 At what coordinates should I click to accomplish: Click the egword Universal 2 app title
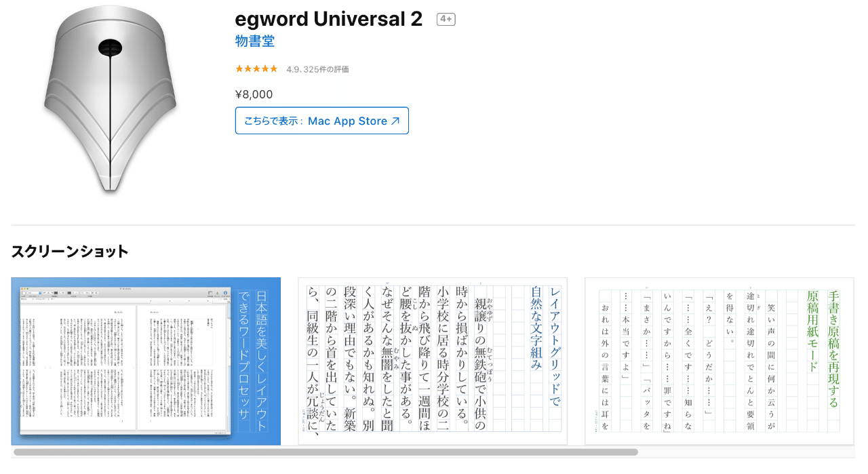coord(329,19)
